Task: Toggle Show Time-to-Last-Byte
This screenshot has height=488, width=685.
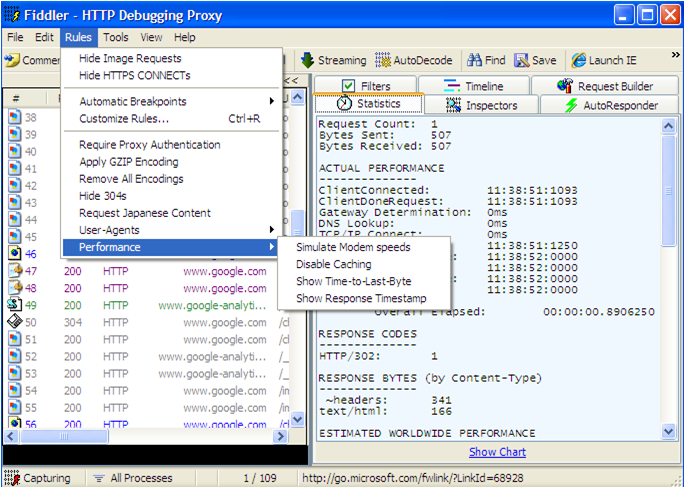Action: tap(364, 281)
